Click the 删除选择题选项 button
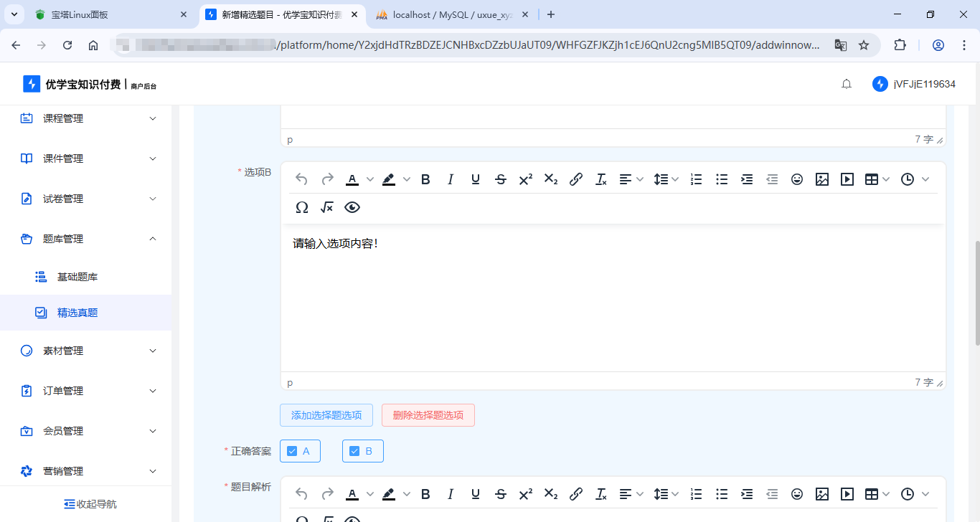The width and height of the screenshot is (980, 522). 428,415
